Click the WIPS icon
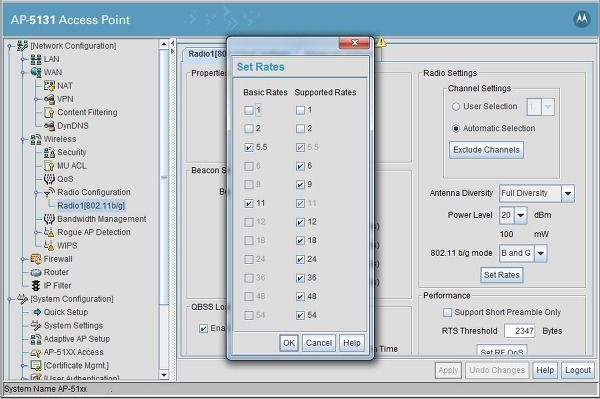 coord(49,246)
